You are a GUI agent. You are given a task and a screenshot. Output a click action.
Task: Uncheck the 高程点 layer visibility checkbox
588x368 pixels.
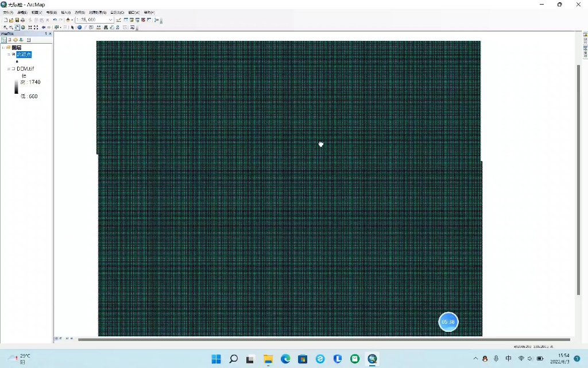coord(13,54)
